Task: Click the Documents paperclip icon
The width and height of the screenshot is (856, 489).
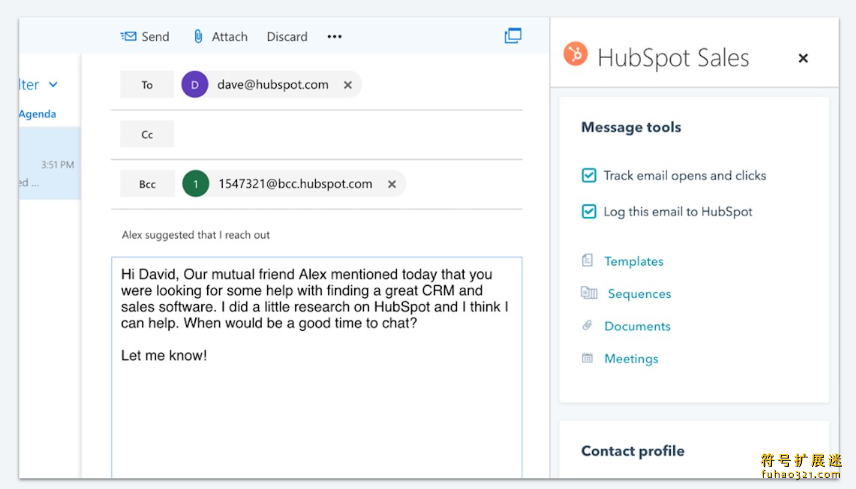Action: coord(587,325)
